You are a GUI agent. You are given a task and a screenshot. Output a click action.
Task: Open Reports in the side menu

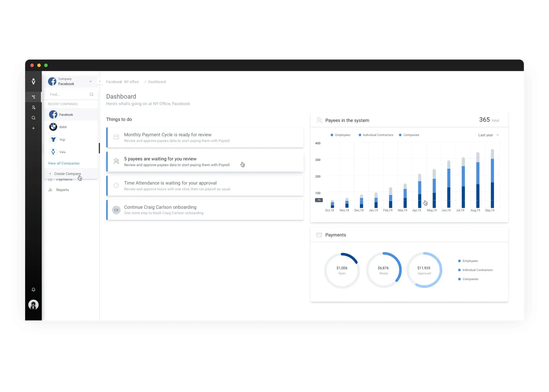tap(62, 190)
